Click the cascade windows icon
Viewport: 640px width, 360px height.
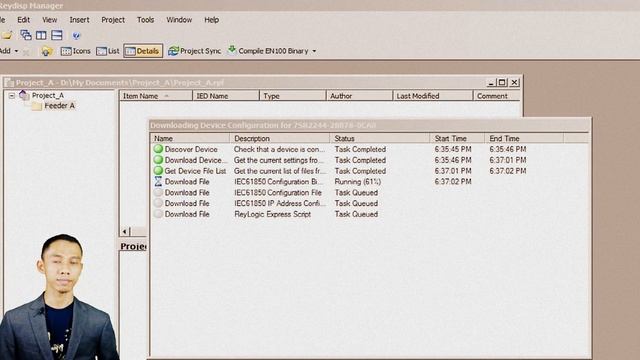[x=26, y=35]
